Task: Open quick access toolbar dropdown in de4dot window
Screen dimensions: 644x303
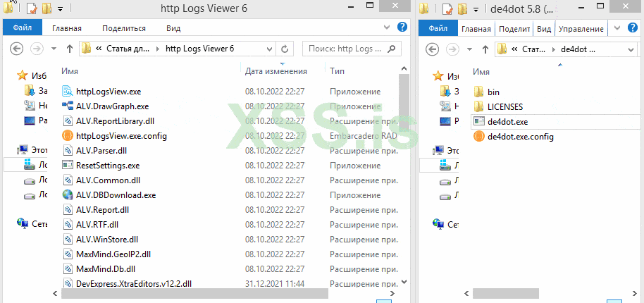Action: 476,8
